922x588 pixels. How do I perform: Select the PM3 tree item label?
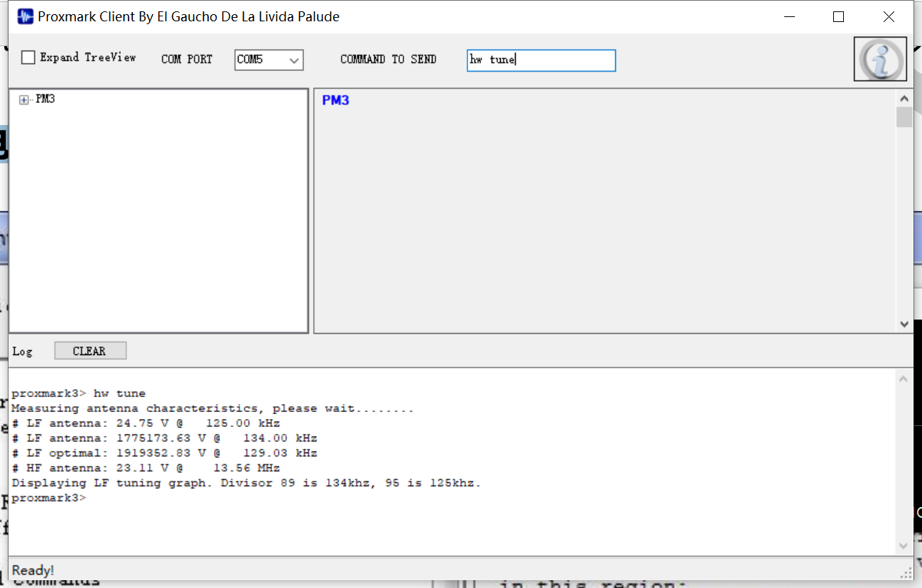(45, 99)
